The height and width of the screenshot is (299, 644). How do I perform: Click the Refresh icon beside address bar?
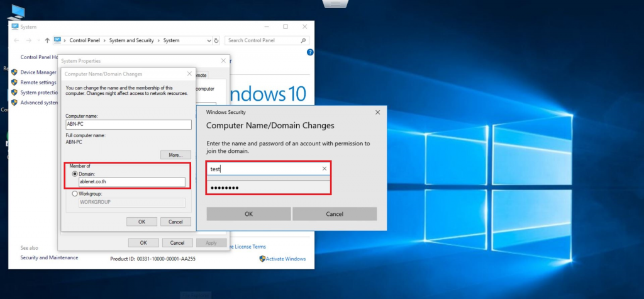[216, 40]
